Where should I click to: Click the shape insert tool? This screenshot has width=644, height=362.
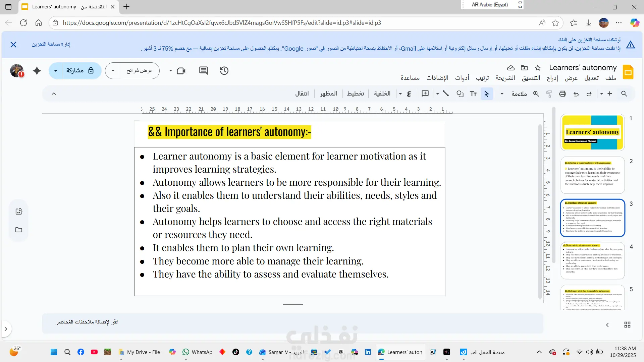[x=460, y=94]
